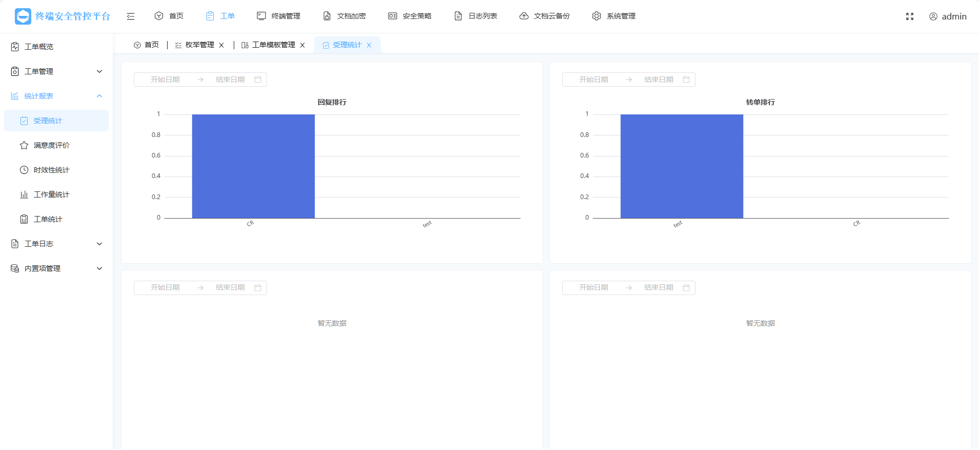The height and width of the screenshot is (450, 980).
Task: Click calendar icon in 转单排行 date range
Action: (686, 80)
